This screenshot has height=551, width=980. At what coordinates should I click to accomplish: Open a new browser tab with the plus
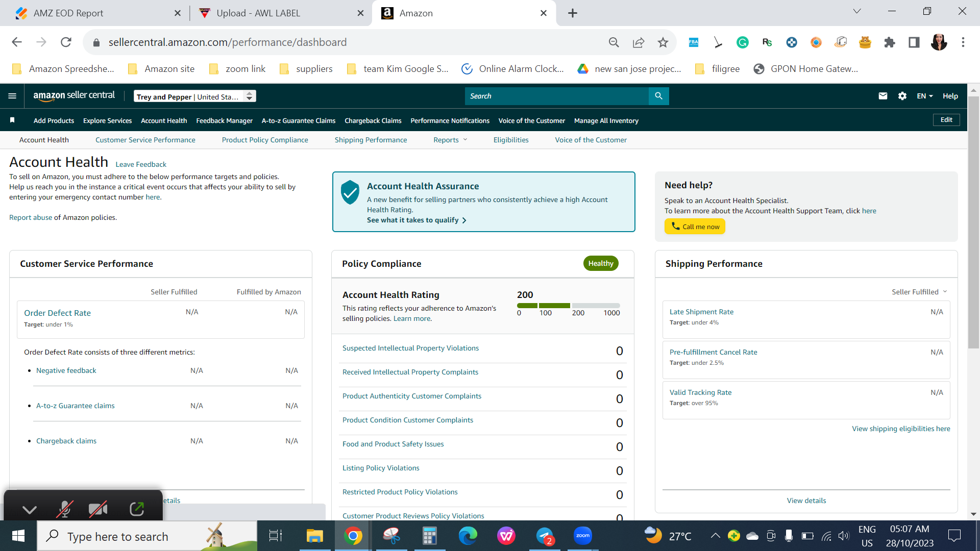click(573, 13)
